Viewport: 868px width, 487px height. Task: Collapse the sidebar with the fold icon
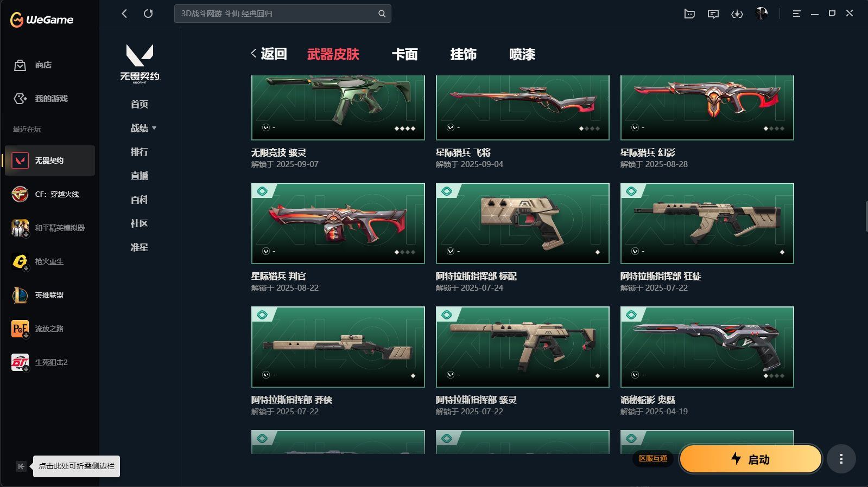pos(21,466)
